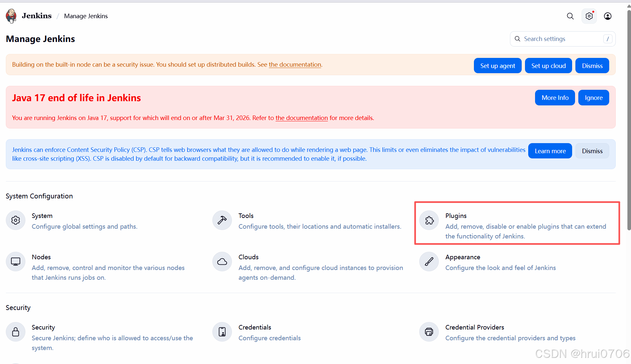Click the Credential Providers icon
The width and height of the screenshot is (631, 364).
click(x=429, y=332)
